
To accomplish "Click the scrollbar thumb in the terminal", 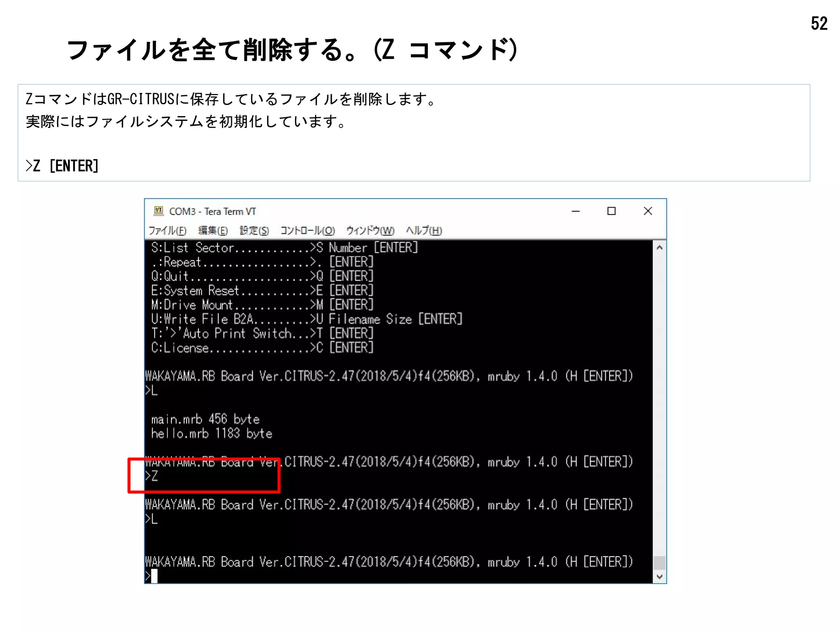I will click(660, 562).
